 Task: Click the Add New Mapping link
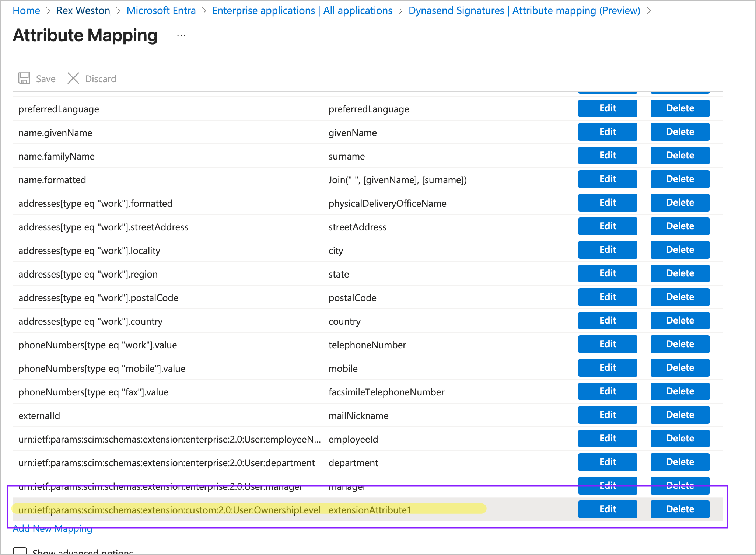click(x=52, y=528)
